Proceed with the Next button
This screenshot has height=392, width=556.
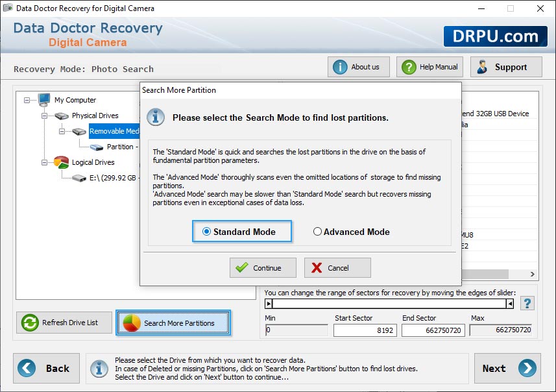507,368
